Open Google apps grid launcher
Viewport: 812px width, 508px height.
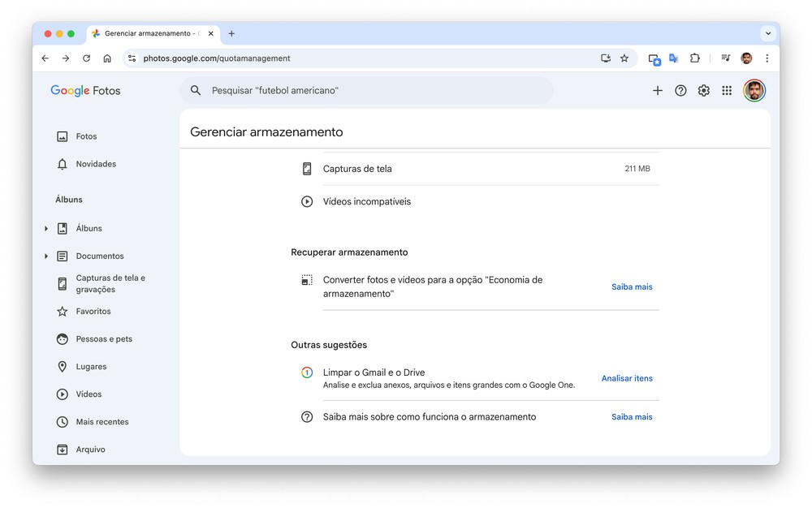(727, 91)
